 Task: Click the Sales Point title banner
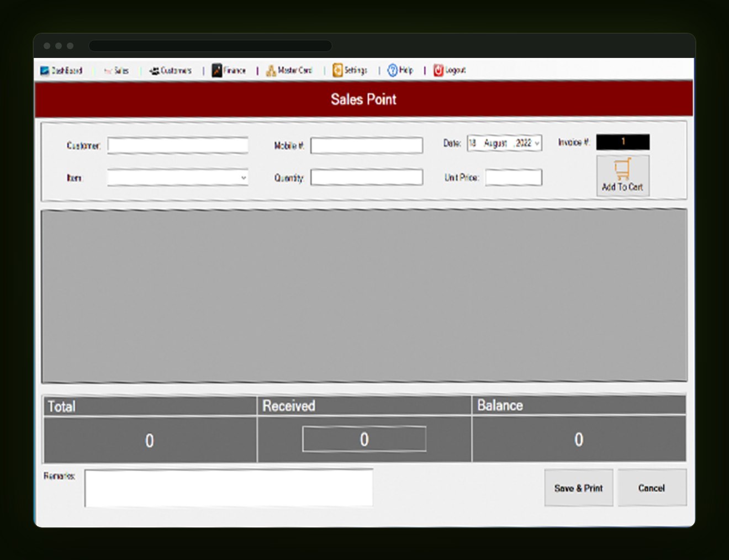coord(364,99)
